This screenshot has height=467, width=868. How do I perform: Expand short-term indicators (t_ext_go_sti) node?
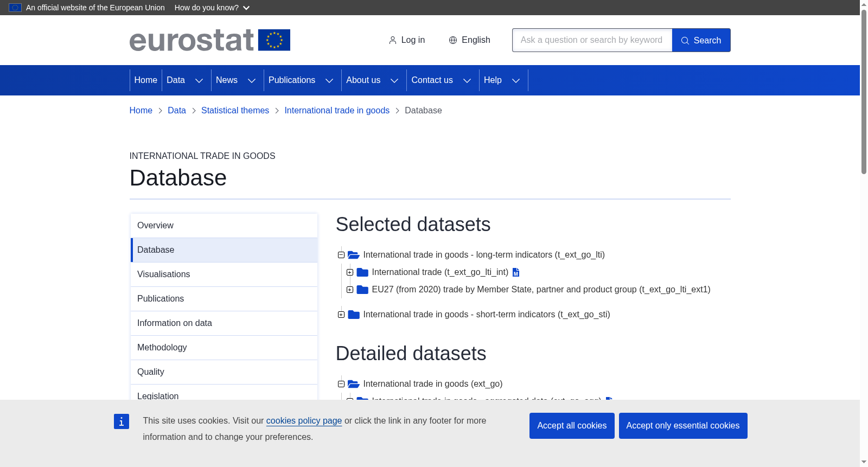[x=341, y=315]
